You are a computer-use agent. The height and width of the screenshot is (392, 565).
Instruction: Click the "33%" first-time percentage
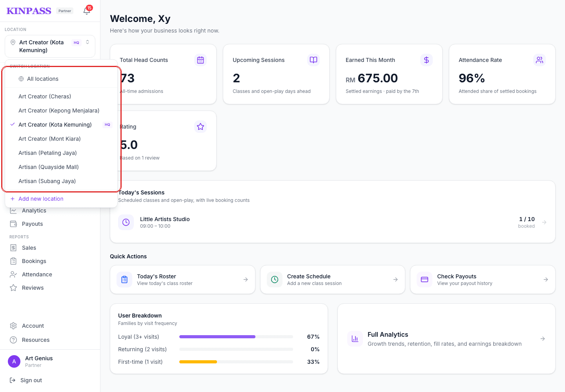313,362
